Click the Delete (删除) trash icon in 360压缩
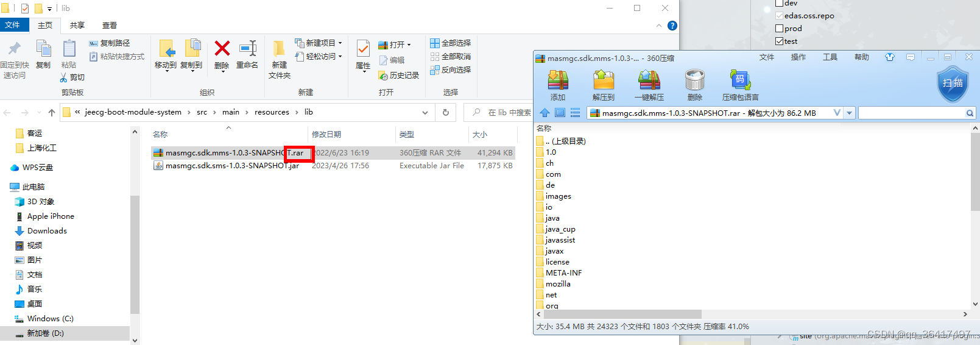Screen dimensions: 980x345 [695, 80]
